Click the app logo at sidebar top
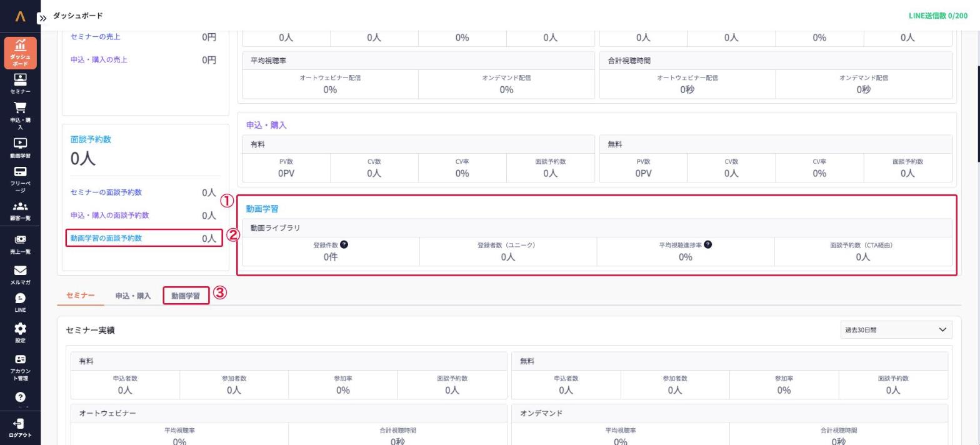The width and height of the screenshot is (980, 445). (x=20, y=16)
